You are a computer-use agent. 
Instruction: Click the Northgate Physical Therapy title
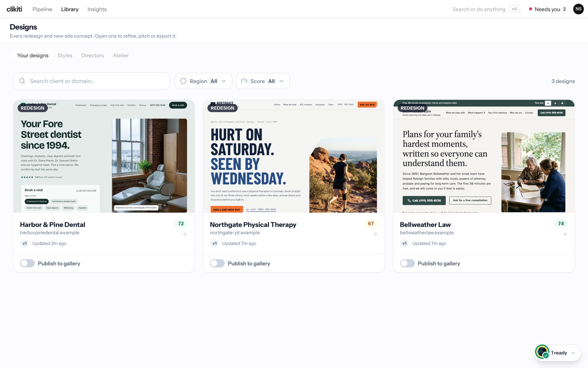253,224
